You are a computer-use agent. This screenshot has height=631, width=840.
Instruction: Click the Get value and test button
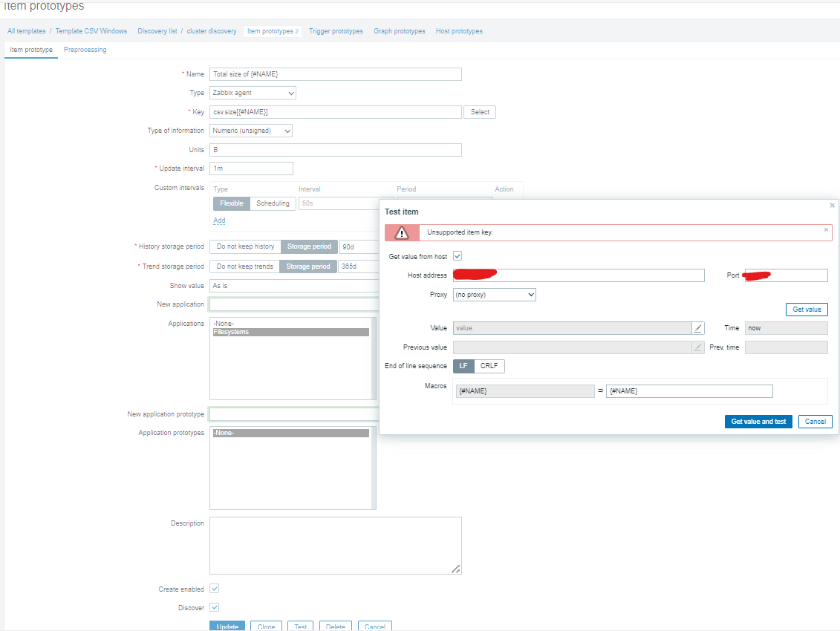(758, 422)
